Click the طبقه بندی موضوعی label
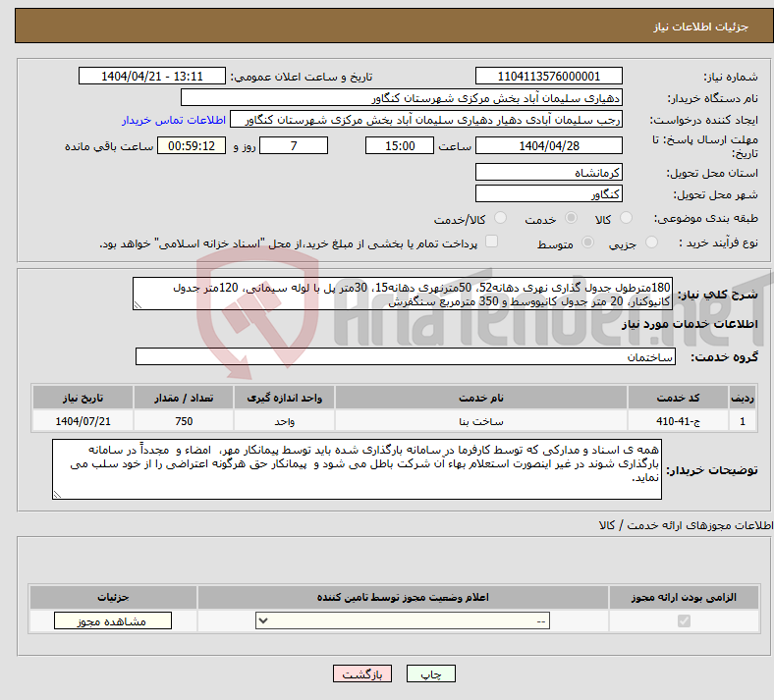Image resolution: width=774 pixels, height=700 pixels. pos(706,218)
